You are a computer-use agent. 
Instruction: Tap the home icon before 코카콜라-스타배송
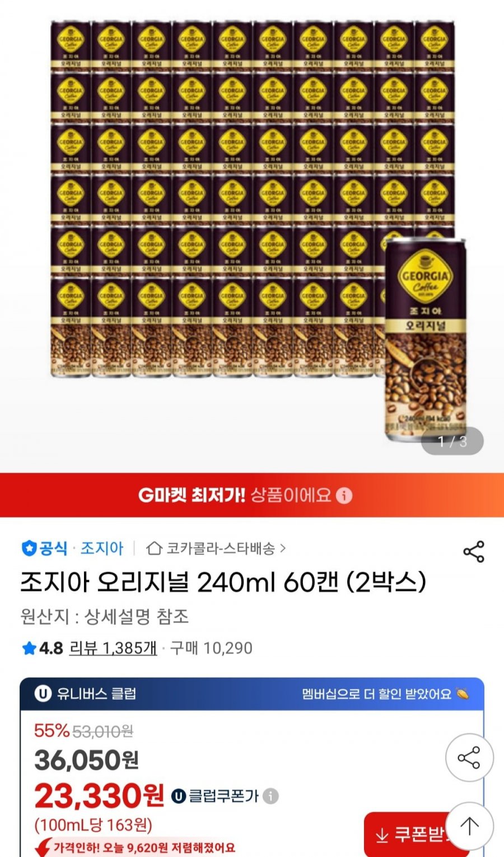tap(154, 548)
